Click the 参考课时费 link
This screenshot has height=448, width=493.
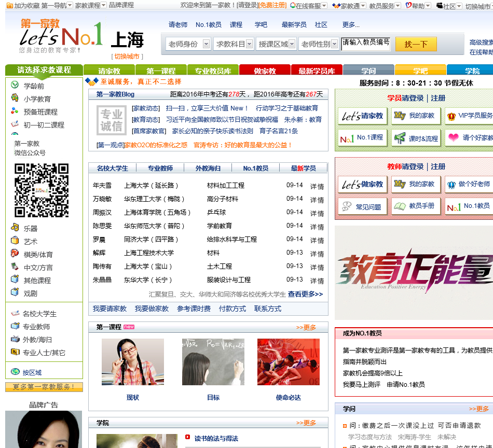(x=194, y=309)
